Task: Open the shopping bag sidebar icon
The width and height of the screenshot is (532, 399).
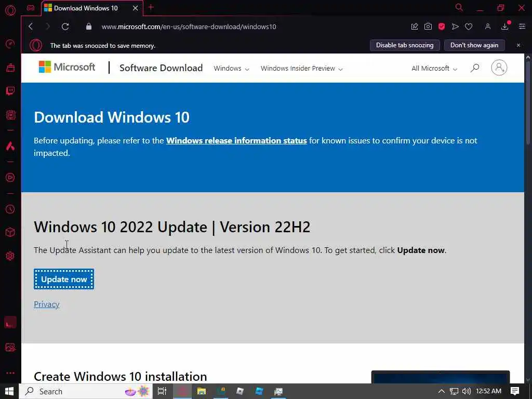Action: [10, 68]
